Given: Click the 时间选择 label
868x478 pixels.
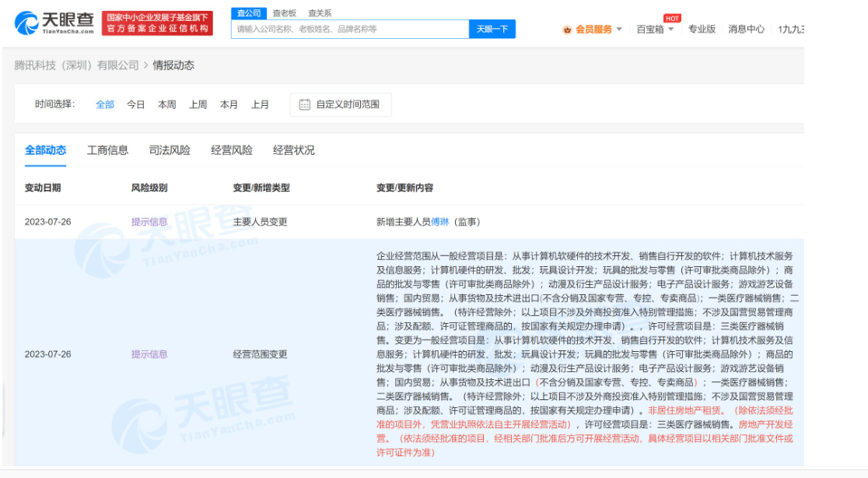Looking at the screenshot, I should pyautogui.click(x=54, y=104).
